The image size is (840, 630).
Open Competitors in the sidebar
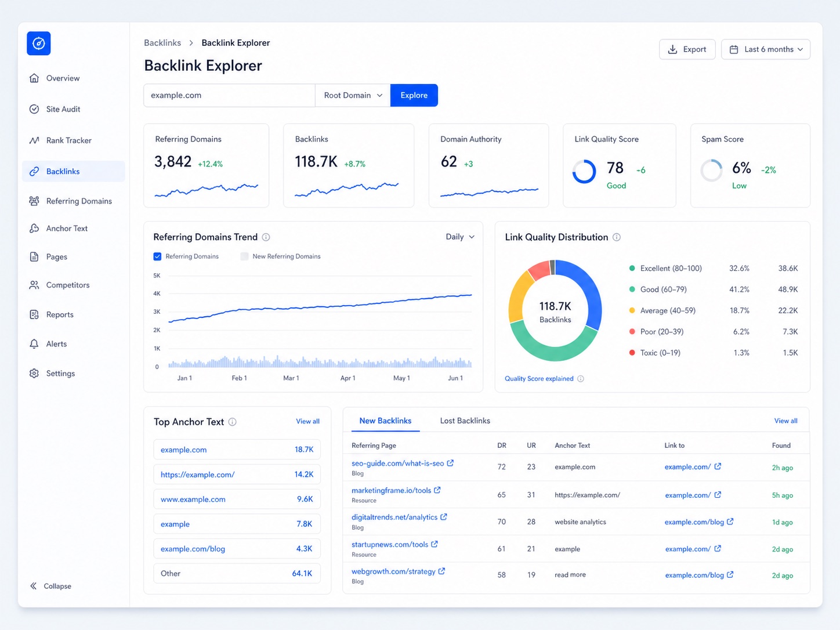coord(73,285)
